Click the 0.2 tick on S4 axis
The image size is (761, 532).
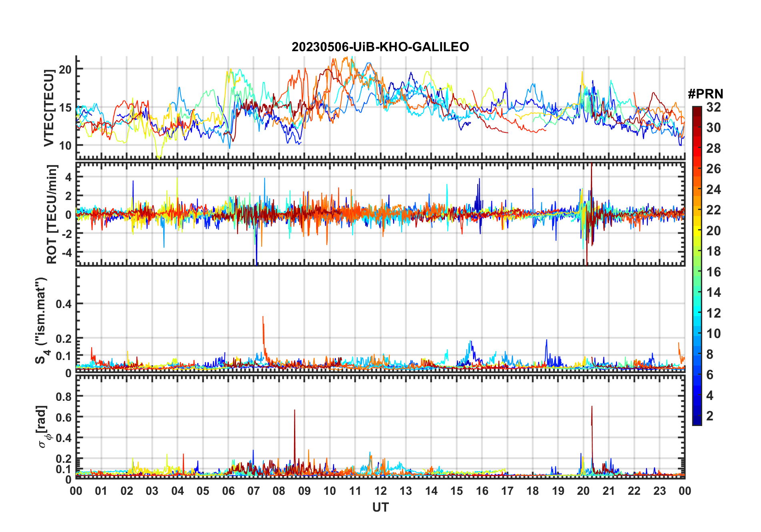coord(64,338)
